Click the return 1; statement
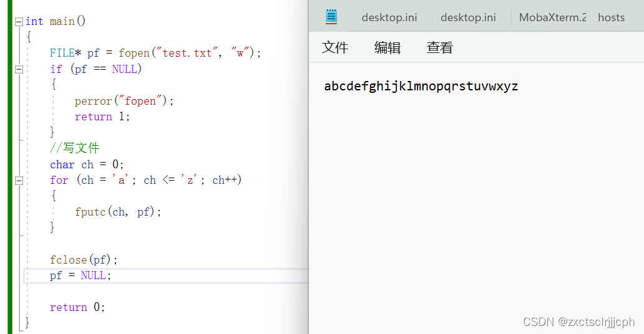The height and width of the screenshot is (334, 644). point(102,117)
